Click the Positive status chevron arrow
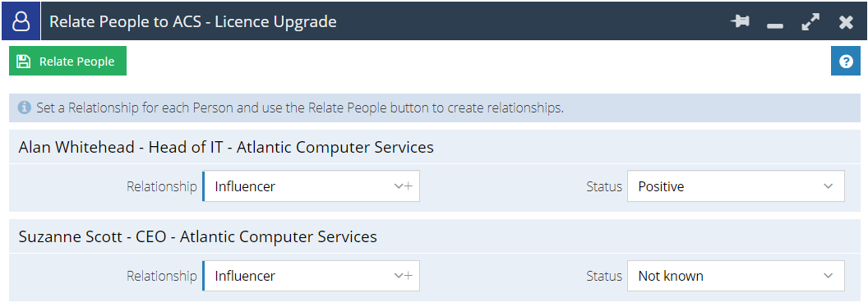Image resolution: width=868 pixels, height=307 pixels. [829, 186]
